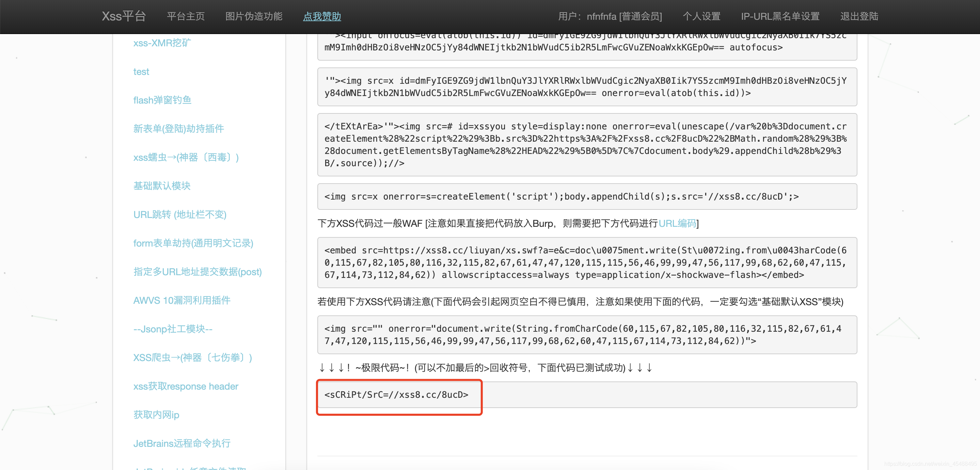Image resolution: width=980 pixels, height=470 pixels.
Task: Click the URL编码 link
Action: point(677,223)
